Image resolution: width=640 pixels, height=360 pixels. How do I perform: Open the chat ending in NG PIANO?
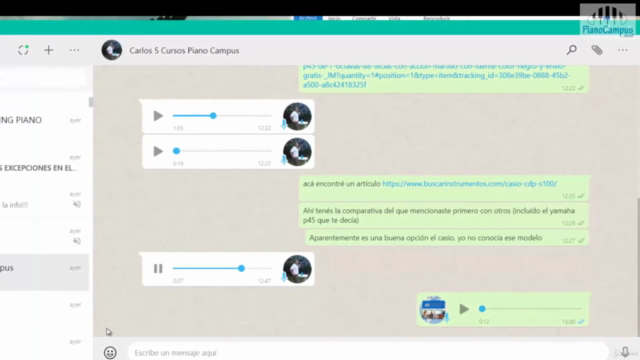pos(44,120)
